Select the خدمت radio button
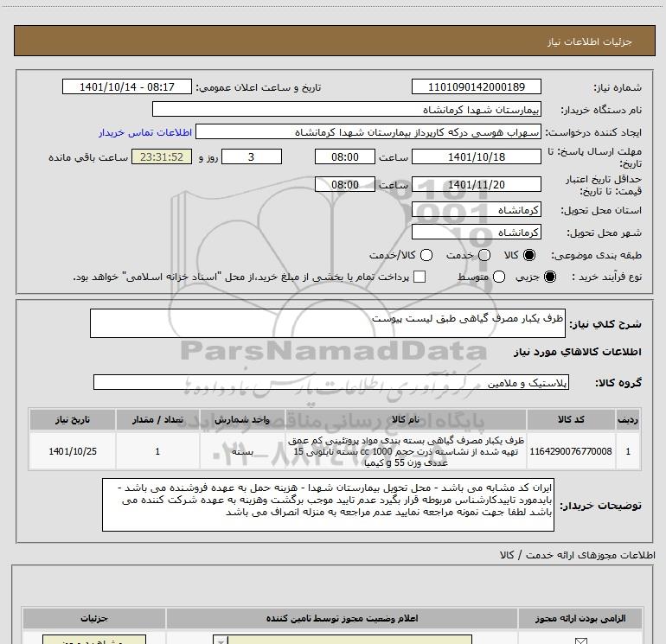Image resolution: width=666 pixels, height=644 pixels. coord(484,255)
